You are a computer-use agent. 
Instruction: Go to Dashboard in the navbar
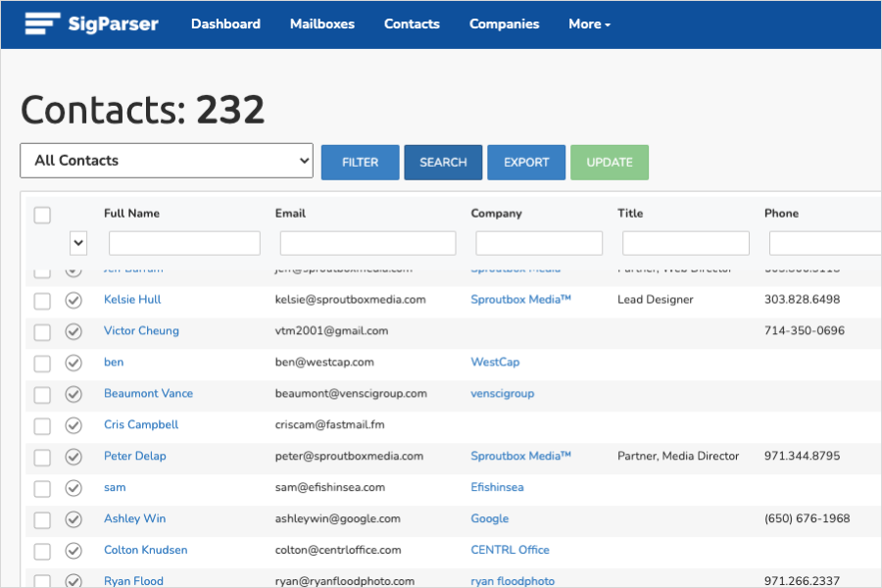[x=225, y=24]
